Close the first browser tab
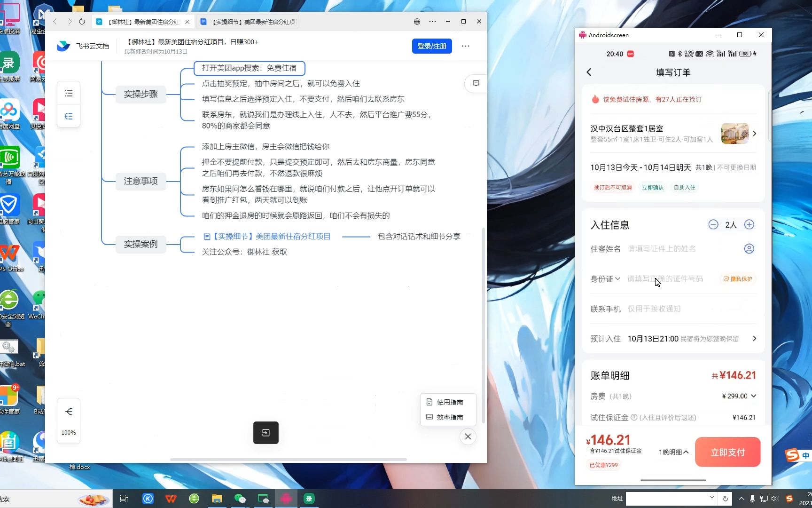This screenshot has height=508, width=812. 187,22
